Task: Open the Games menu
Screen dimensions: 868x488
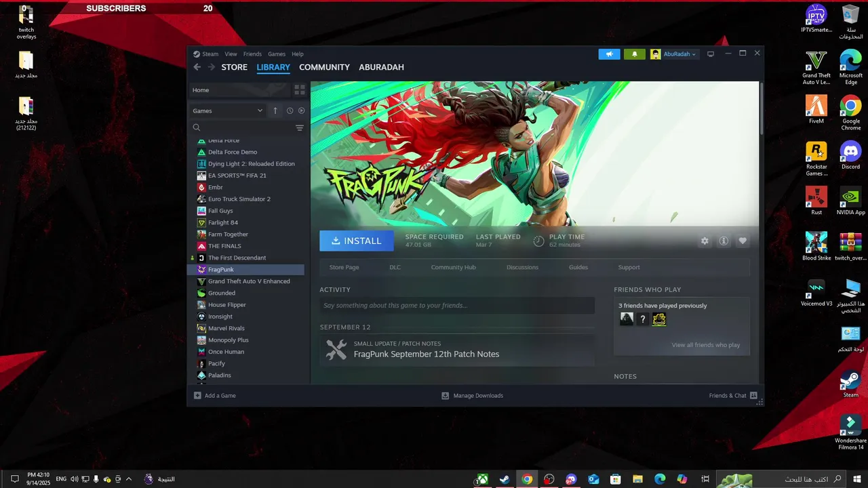Action: (277, 54)
